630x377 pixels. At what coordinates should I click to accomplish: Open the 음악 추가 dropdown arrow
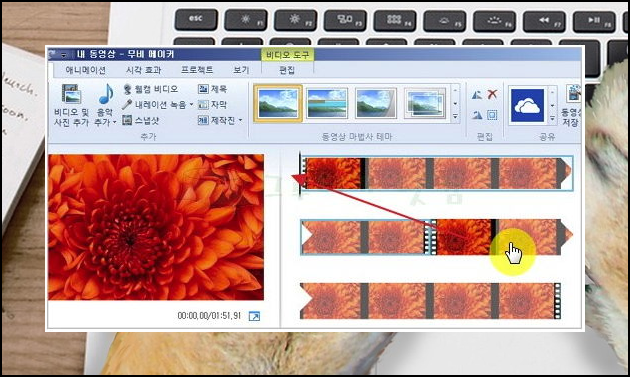[115, 122]
